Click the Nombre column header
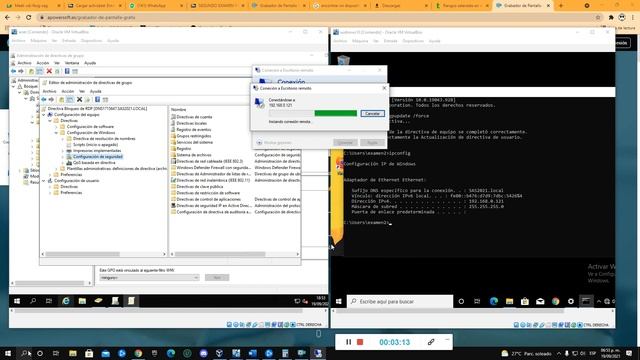Viewport: 640px width, 360px height. coord(178,109)
